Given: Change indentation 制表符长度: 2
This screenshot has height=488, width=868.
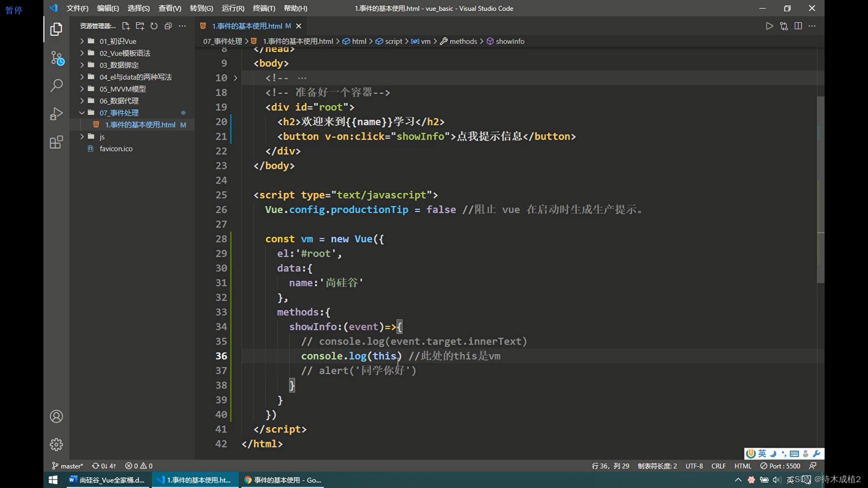Looking at the screenshot, I should [x=657, y=466].
